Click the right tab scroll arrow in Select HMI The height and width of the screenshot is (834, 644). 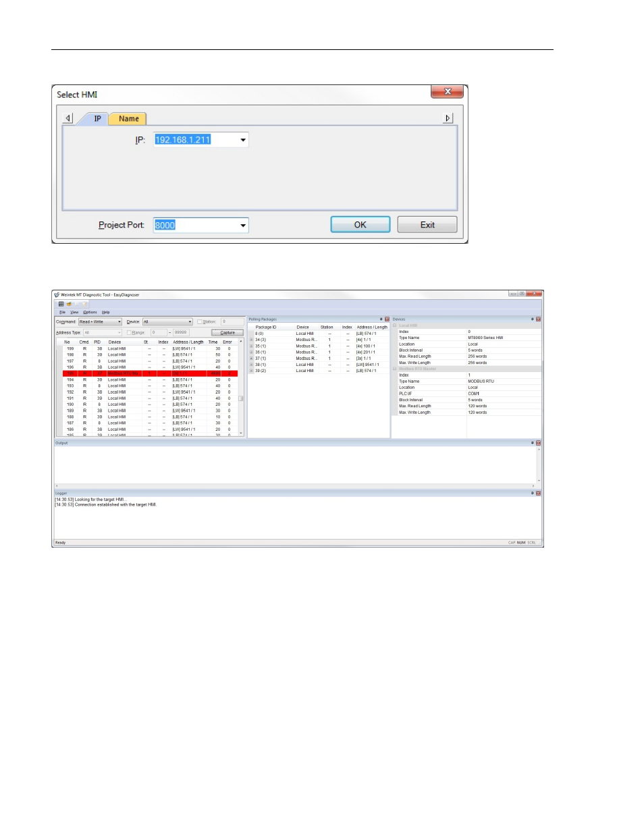448,118
